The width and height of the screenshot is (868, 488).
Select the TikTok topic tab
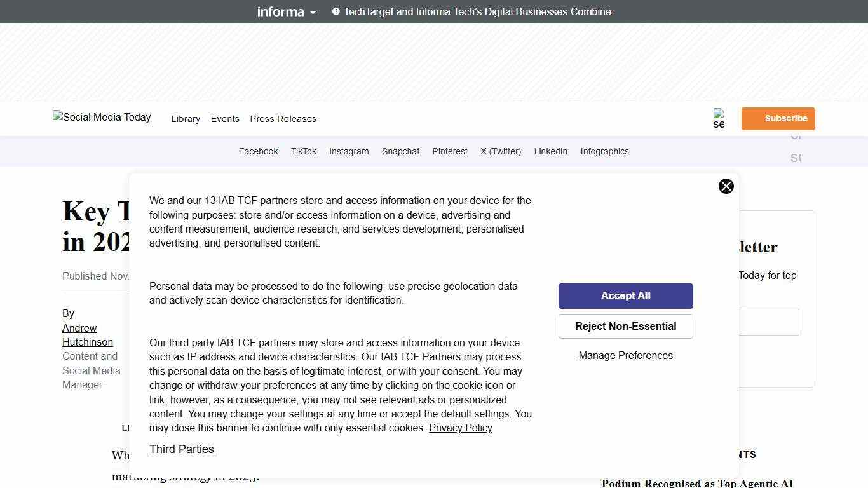[x=303, y=151]
